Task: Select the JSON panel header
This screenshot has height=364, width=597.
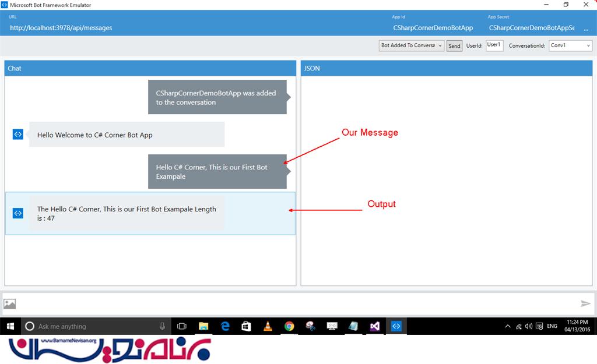Action: [x=447, y=69]
